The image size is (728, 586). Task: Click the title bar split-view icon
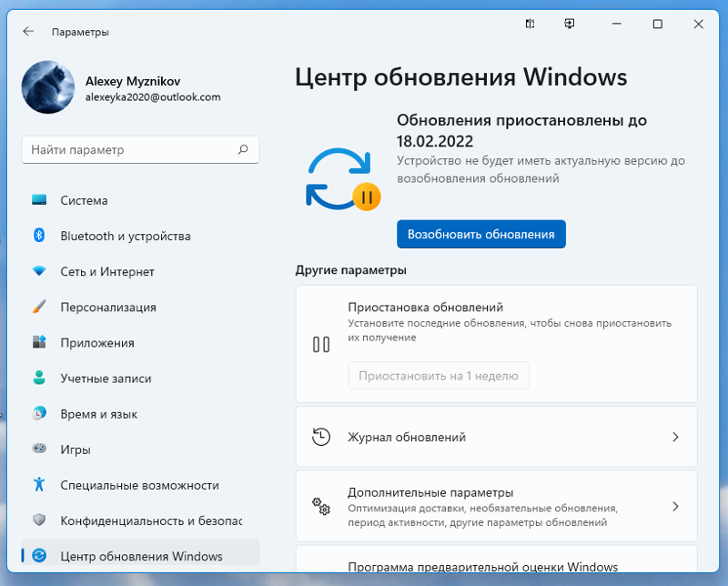tap(530, 24)
